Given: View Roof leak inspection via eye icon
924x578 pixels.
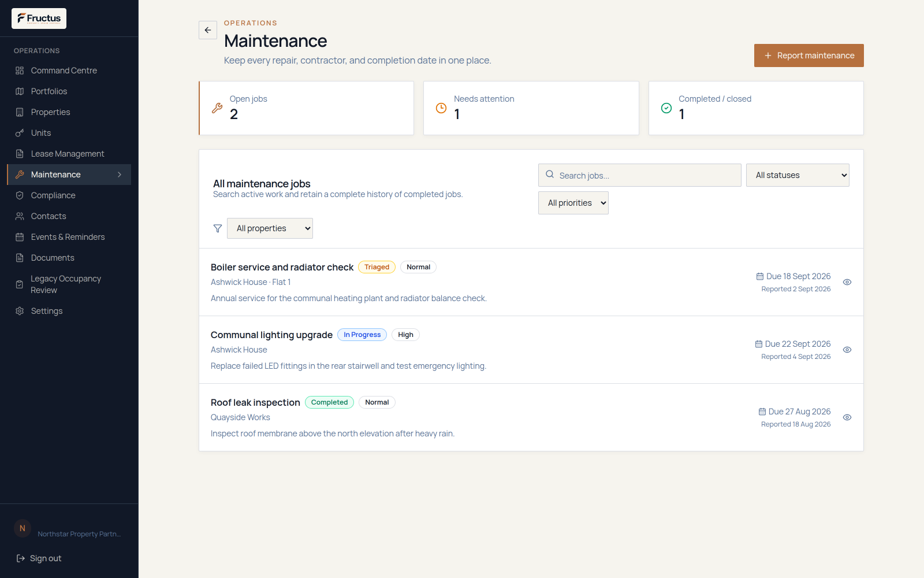Looking at the screenshot, I should click(847, 417).
